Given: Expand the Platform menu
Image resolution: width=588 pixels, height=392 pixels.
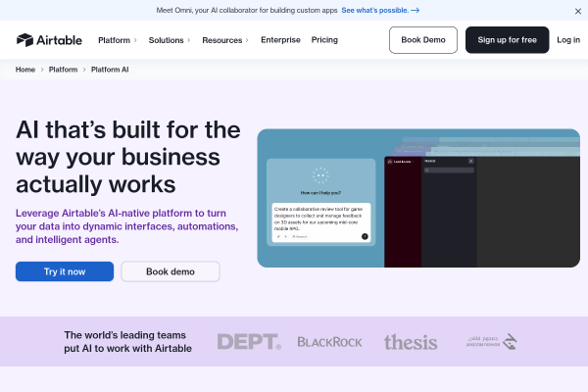Looking at the screenshot, I should (118, 40).
